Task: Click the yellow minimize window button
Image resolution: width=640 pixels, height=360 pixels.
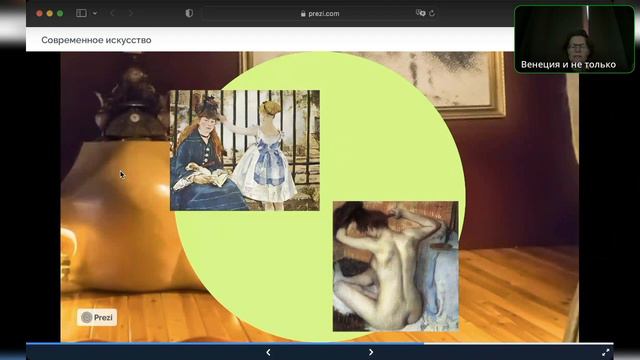Action: (50, 13)
